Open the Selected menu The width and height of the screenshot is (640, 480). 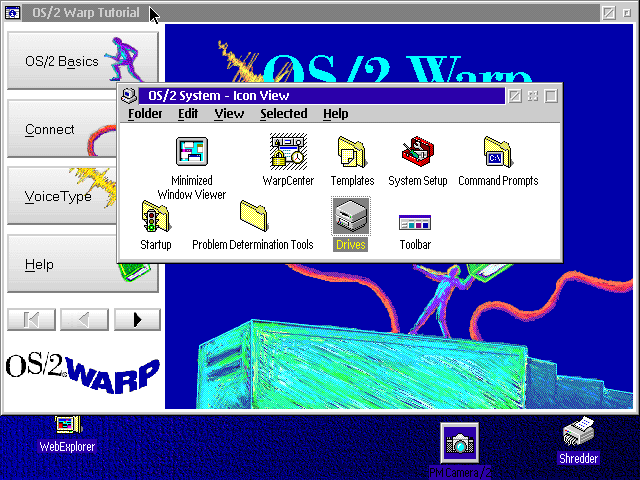pyautogui.click(x=284, y=113)
